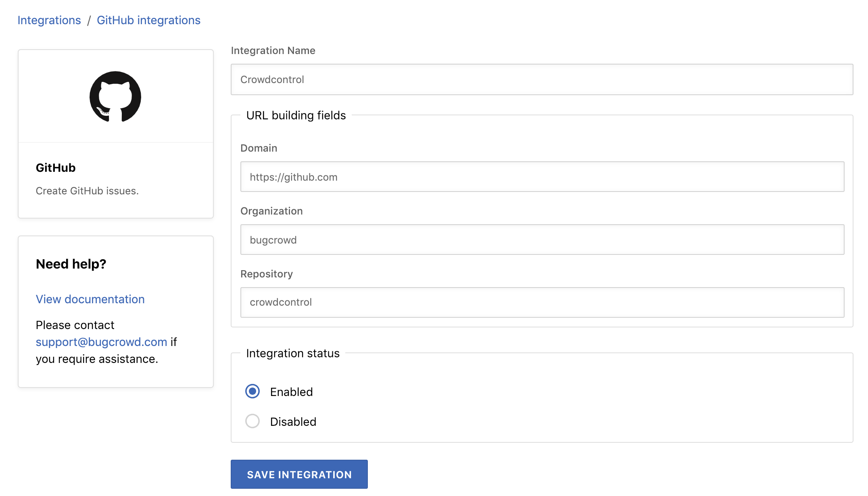Click the SAVE INTEGRATION button
The image size is (868, 496).
point(299,474)
